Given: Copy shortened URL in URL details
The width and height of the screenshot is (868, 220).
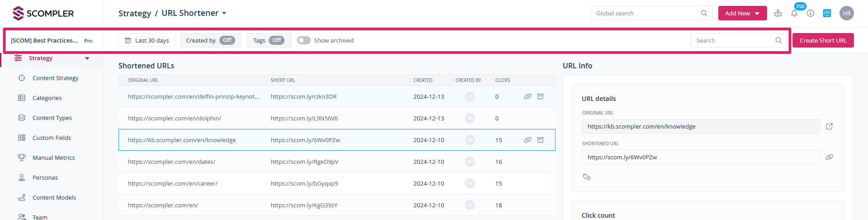Looking at the screenshot, I should [x=829, y=157].
